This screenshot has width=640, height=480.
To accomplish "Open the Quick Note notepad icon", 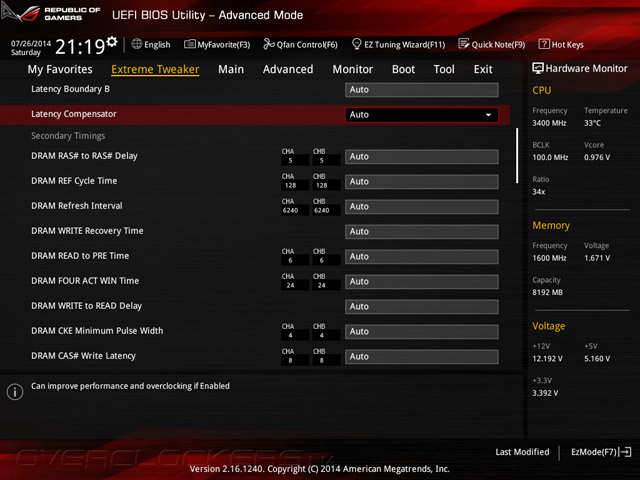I will pos(464,44).
